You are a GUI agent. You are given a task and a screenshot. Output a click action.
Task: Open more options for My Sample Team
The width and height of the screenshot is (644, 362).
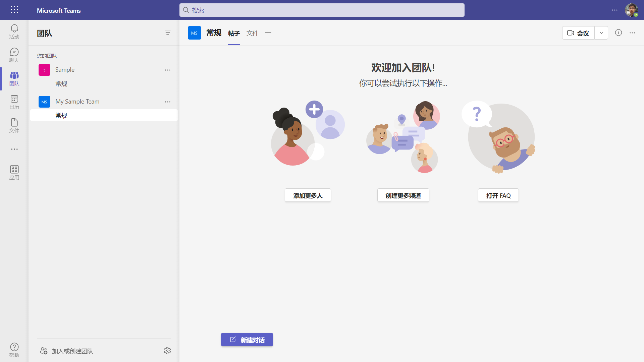tap(168, 102)
